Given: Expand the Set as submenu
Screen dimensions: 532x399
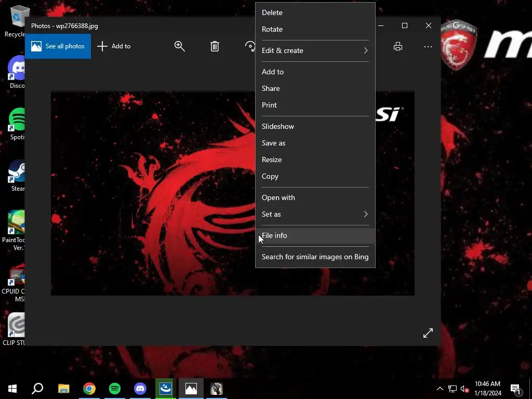Looking at the screenshot, I should tap(315, 214).
